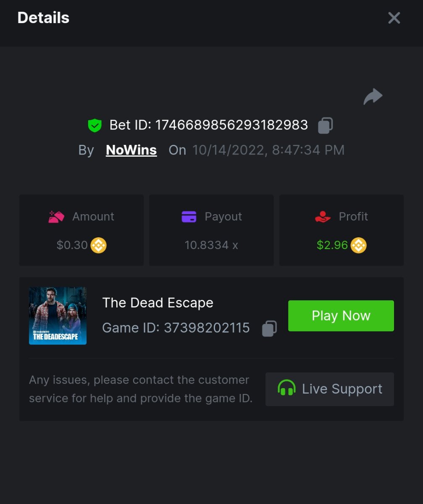Click the green verified shield icon
This screenshot has width=423, height=504.
coord(95,125)
